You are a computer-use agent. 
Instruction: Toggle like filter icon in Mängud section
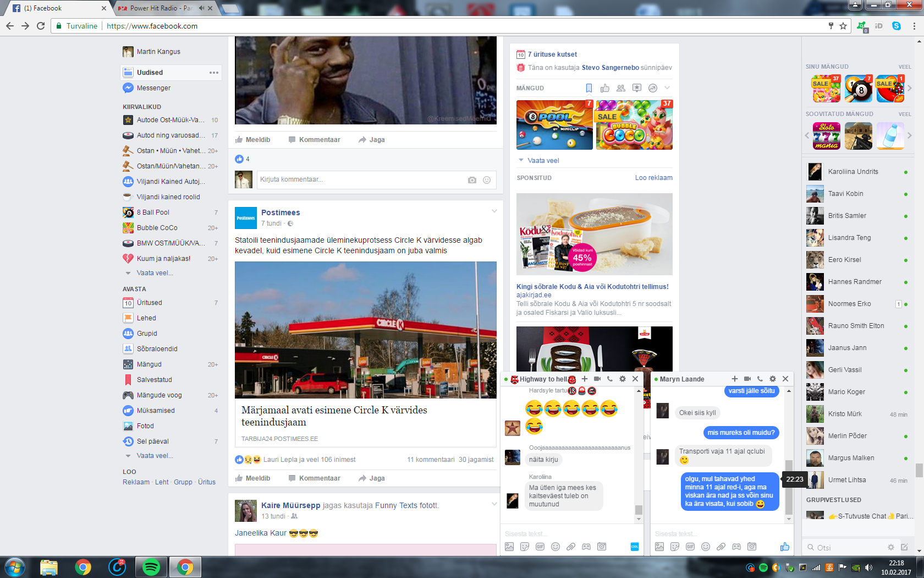click(605, 88)
